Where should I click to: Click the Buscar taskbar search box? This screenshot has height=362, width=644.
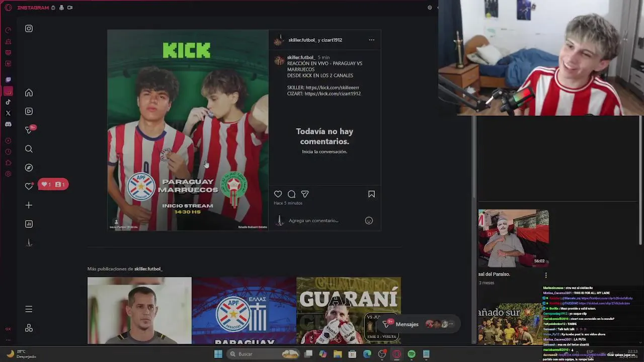[264, 354]
